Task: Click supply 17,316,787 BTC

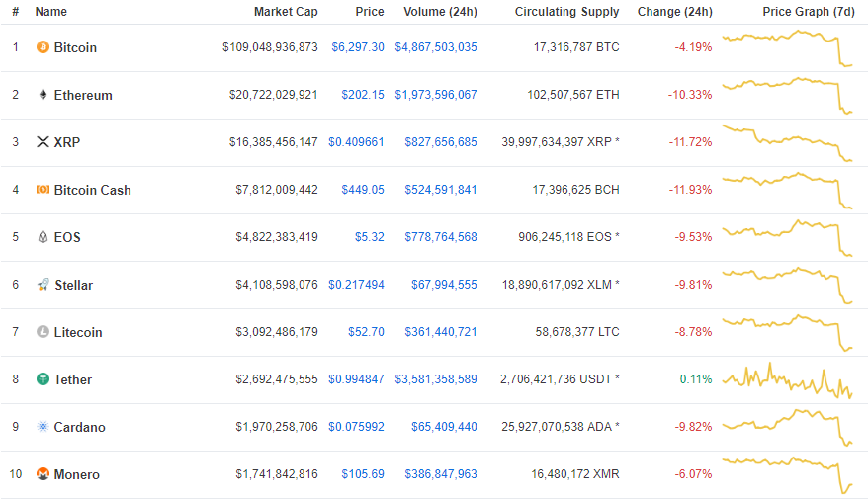Action: 576,47
